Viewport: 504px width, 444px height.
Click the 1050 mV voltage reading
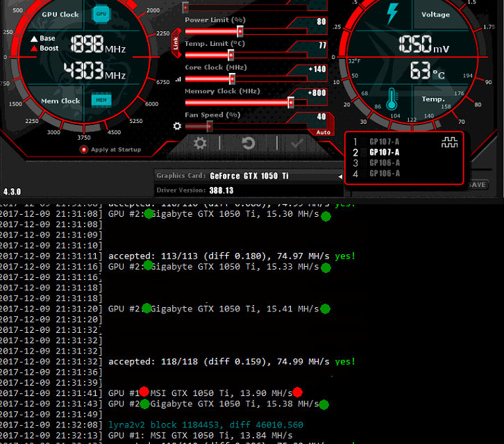[x=424, y=44]
